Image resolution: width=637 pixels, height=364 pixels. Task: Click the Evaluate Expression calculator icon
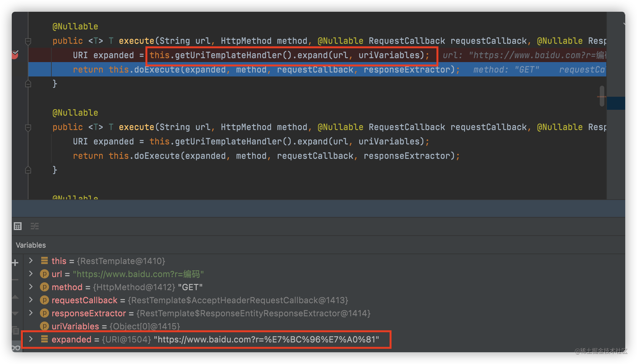pos(18,226)
